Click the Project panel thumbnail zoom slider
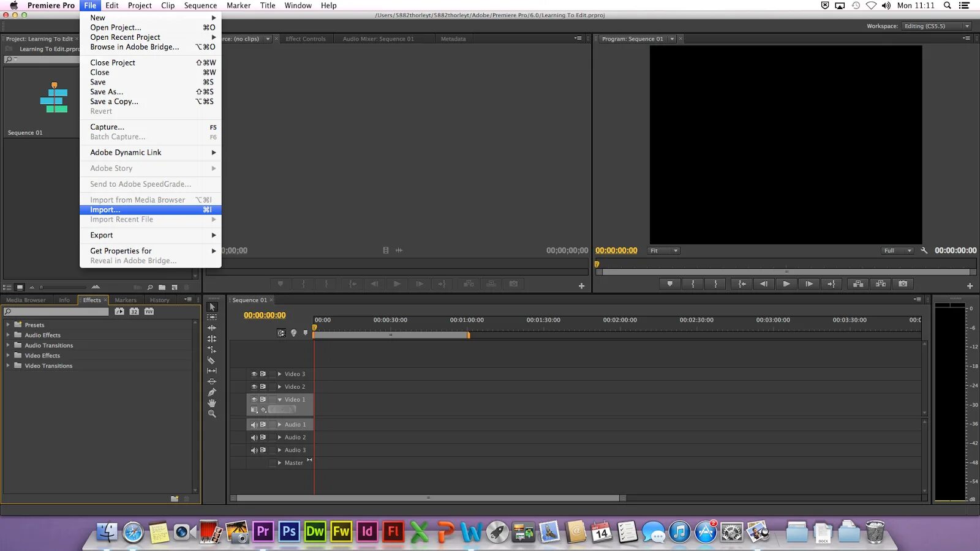980x551 pixels. pos(63,287)
